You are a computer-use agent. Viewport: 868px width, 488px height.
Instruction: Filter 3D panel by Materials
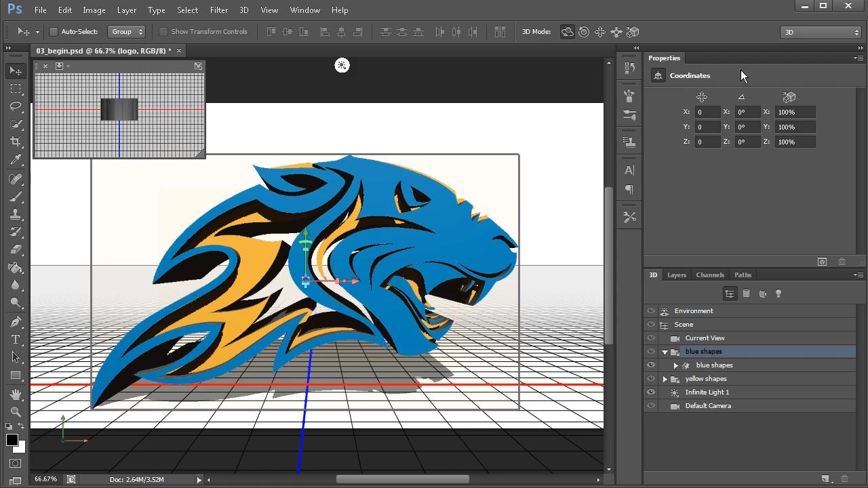pyautogui.click(x=762, y=293)
